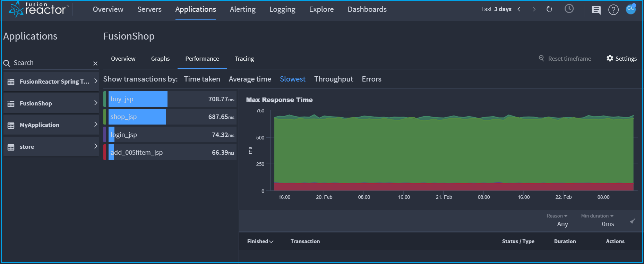Click the FusionReactor logo
Viewport: 644px width, 264px height.
39,9
